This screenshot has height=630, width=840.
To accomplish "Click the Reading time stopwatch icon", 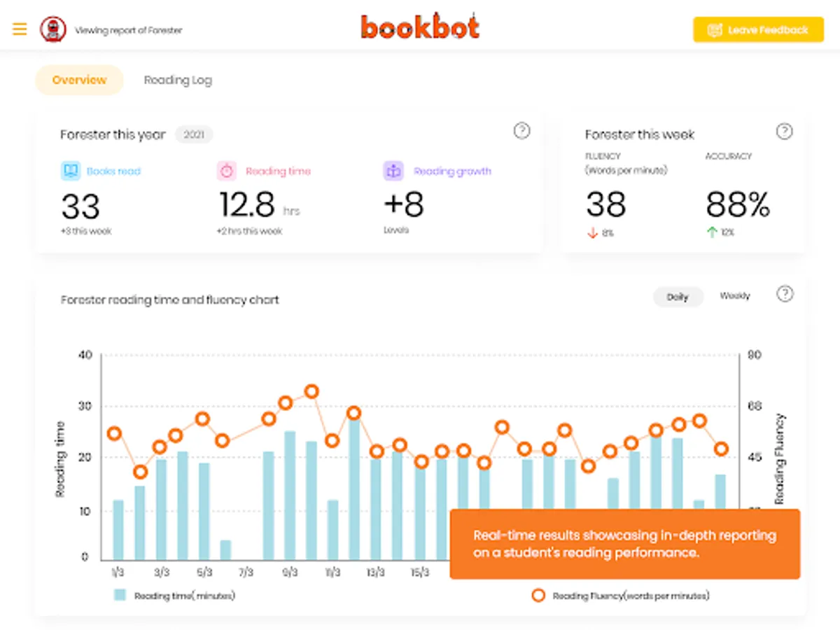I will tap(227, 171).
